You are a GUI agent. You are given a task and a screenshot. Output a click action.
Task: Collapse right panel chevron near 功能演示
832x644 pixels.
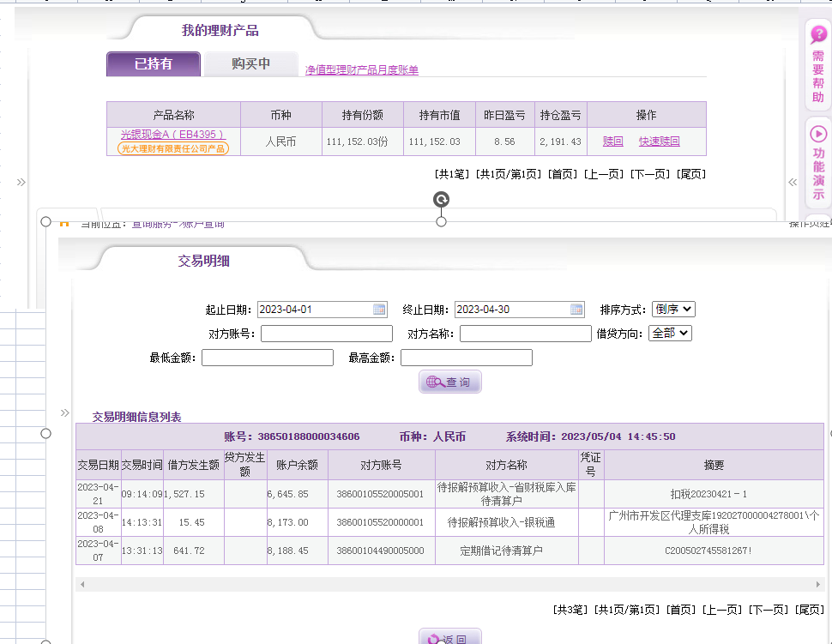click(x=793, y=182)
